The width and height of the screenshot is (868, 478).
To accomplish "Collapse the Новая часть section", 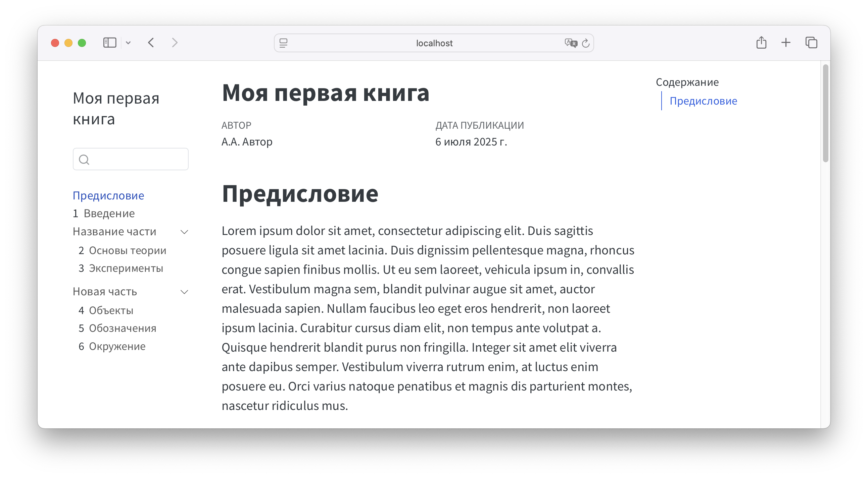I will click(x=184, y=292).
